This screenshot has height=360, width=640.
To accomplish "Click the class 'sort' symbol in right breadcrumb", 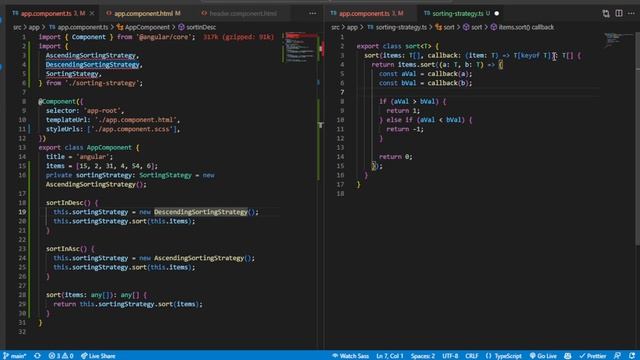I will [x=445, y=27].
